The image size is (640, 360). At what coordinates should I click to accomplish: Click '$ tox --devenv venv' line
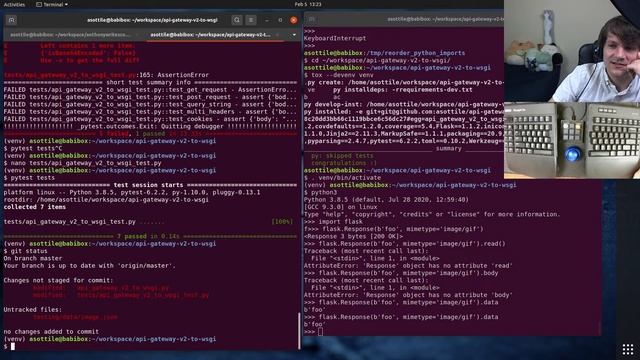coord(338,75)
